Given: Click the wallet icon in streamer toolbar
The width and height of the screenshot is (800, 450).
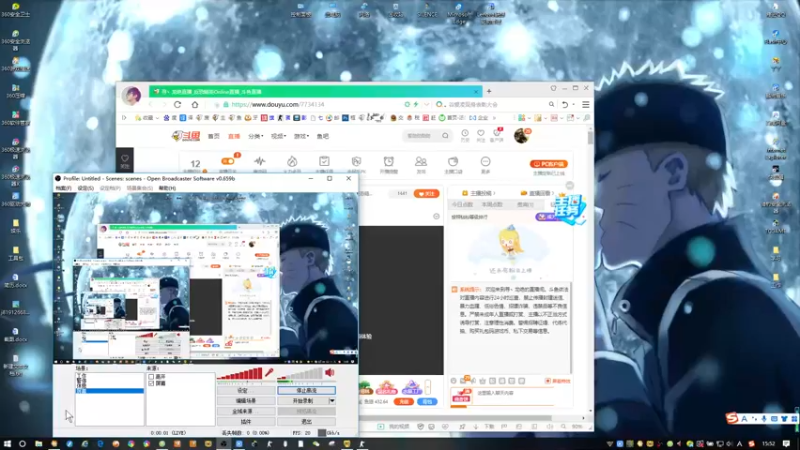Looking at the screenshot, I should pos(453,162).
